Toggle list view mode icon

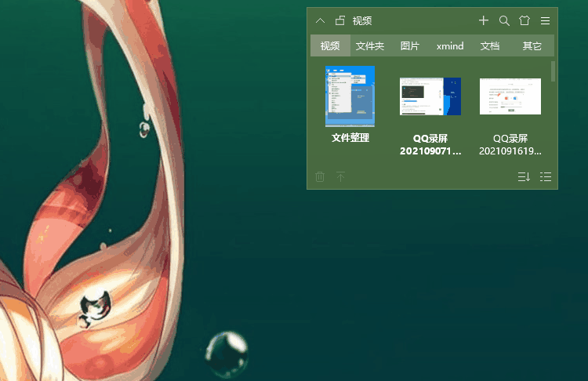pos(546,177)
